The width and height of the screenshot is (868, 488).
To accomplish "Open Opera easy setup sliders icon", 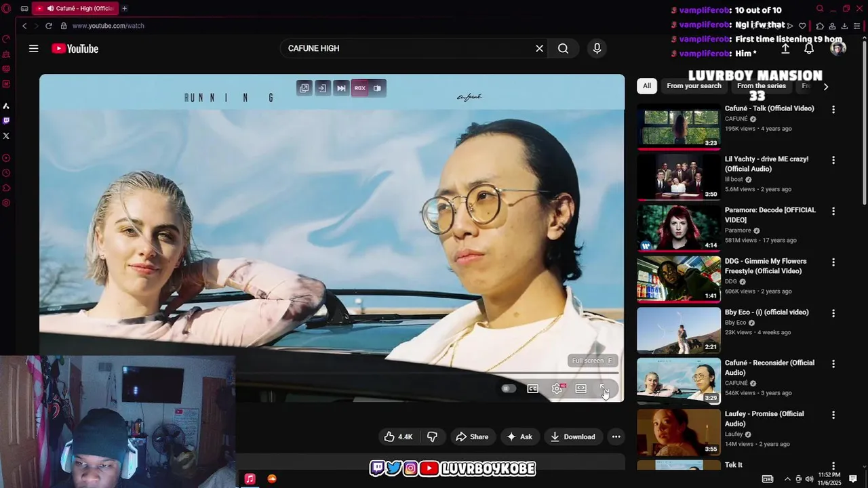I will [857, 26].
